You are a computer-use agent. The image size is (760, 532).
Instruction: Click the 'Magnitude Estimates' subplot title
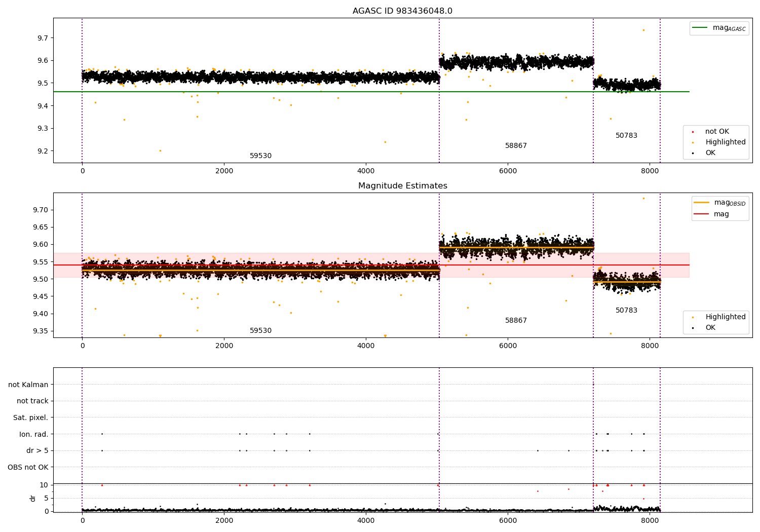click(402, 186)
